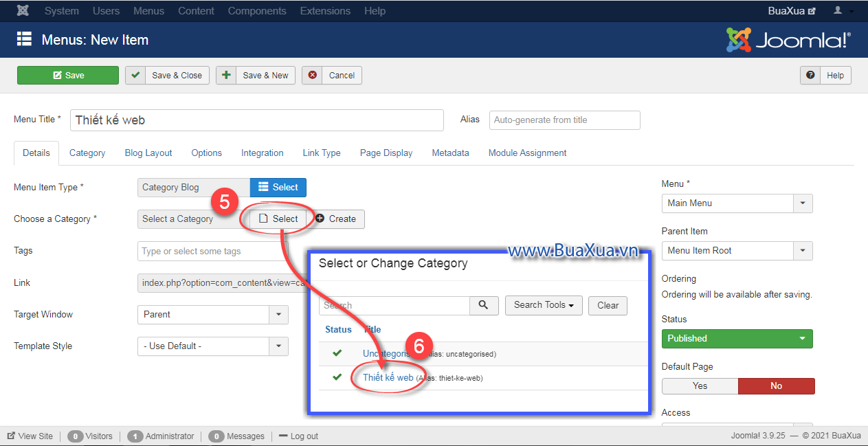
Task: Switch to the Page Display tab
Action: [386, 153]
